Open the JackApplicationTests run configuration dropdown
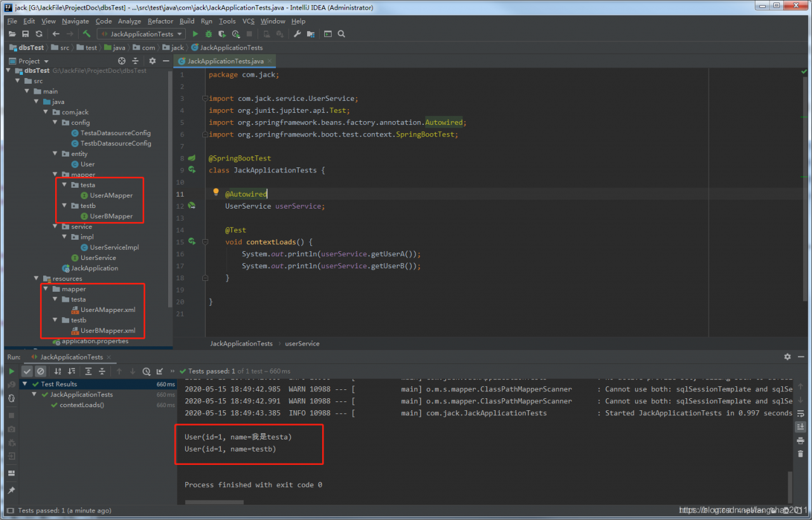 point(141,34)
